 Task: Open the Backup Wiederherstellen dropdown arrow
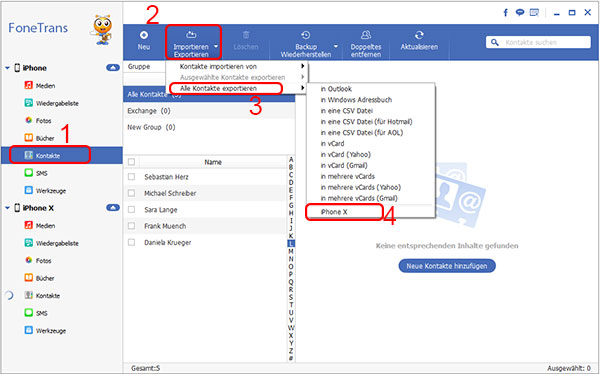point(336,46)
